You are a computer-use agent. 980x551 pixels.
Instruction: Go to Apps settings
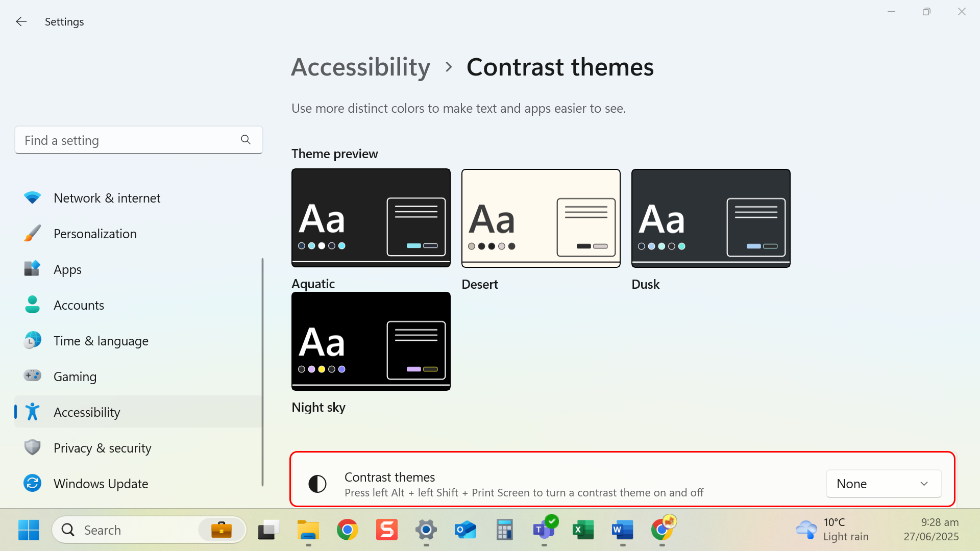(138, 269)
